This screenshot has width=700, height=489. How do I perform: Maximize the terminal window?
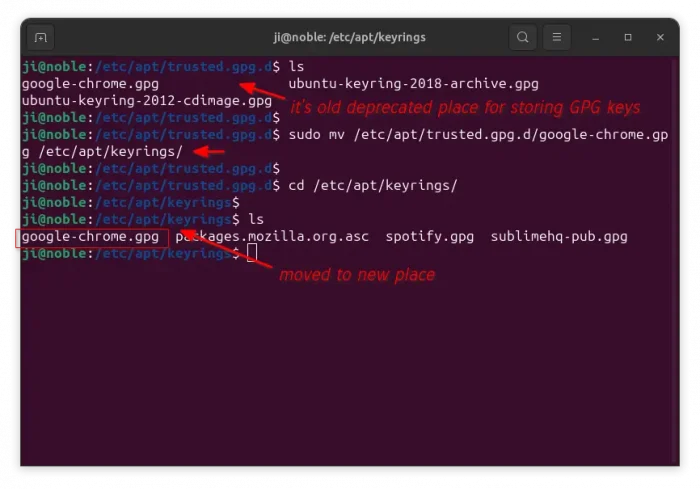point(628,37)
